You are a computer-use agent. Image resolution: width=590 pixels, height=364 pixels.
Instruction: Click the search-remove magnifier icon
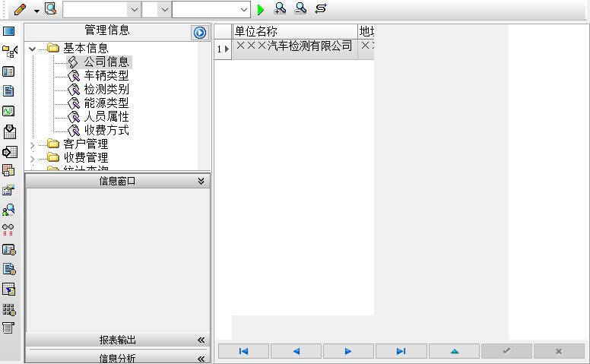coord(300,8)
